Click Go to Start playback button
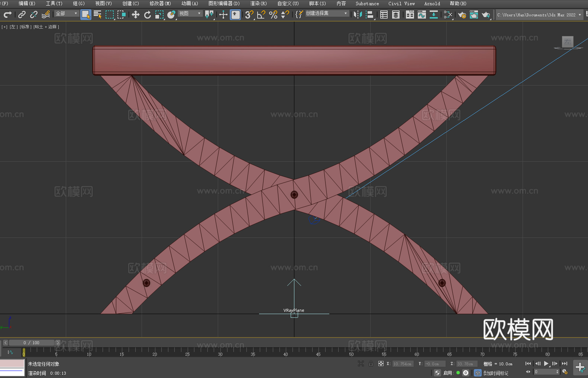588x378 pixels. tap(528, 364)
